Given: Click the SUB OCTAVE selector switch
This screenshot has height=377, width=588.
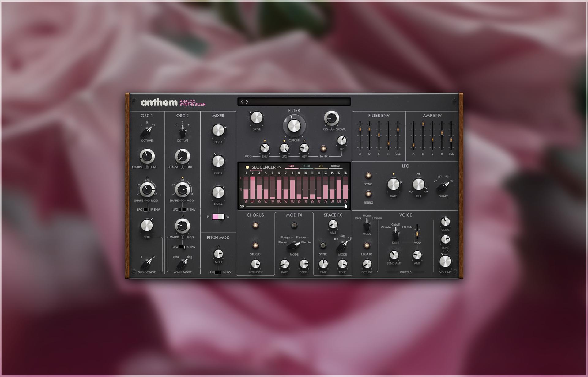Looking at the screenshot, I should click(147, 264).
